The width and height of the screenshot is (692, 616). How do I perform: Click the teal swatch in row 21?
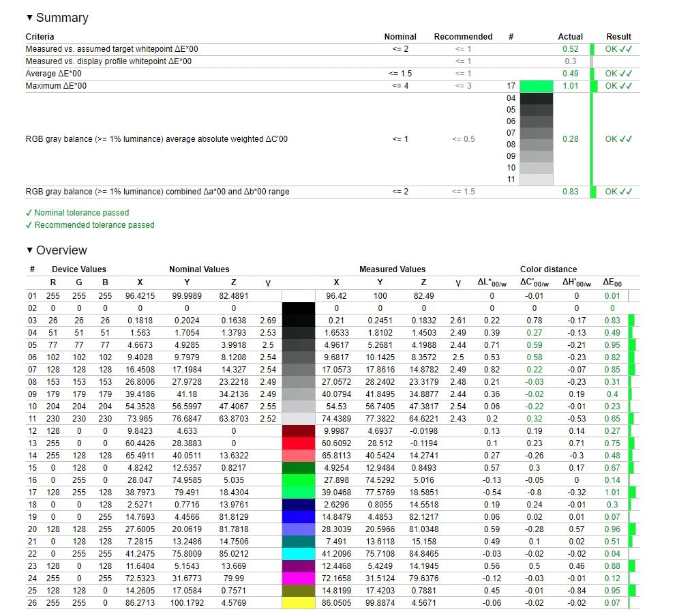(299, 542)
